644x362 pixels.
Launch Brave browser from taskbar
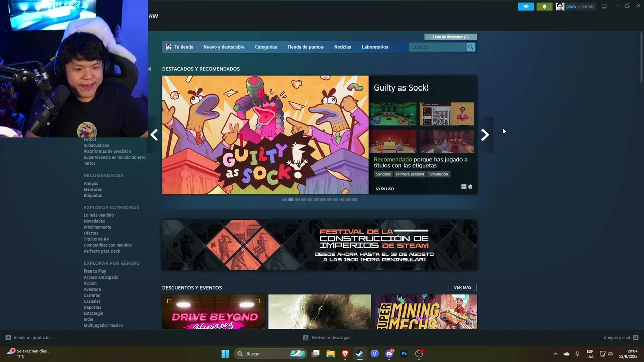click(x=345, y=354)
